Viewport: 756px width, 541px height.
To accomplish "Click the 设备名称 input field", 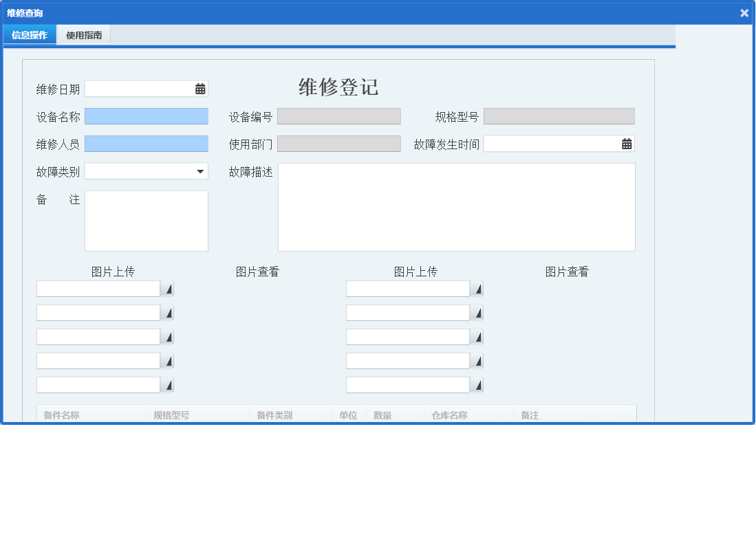I will (x=146, y=115).
